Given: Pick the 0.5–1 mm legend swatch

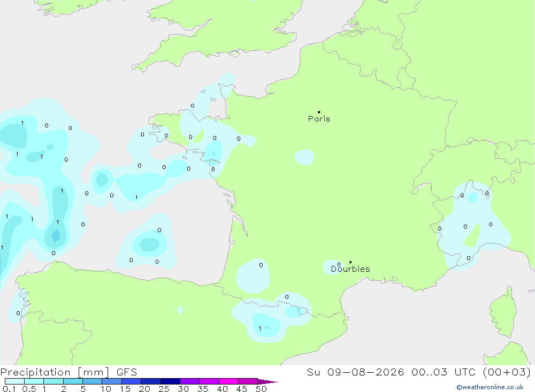Looking at the screenshot, I should [34, 381].
